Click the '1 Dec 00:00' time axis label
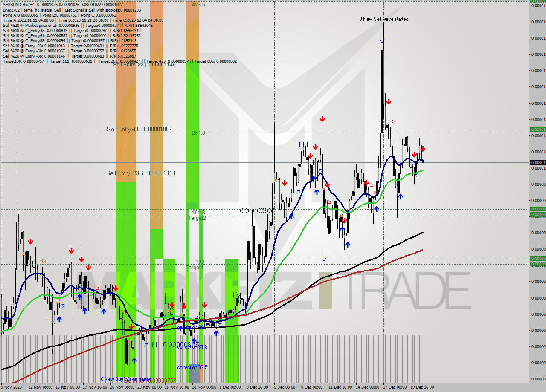 pyautogui.click(x=230, y=387)
